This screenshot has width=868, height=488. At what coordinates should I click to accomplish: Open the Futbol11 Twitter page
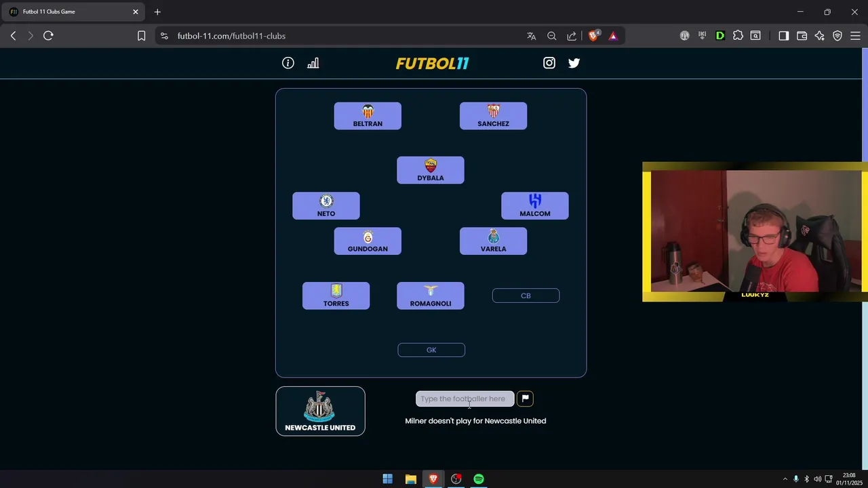[x=574, y=63]
